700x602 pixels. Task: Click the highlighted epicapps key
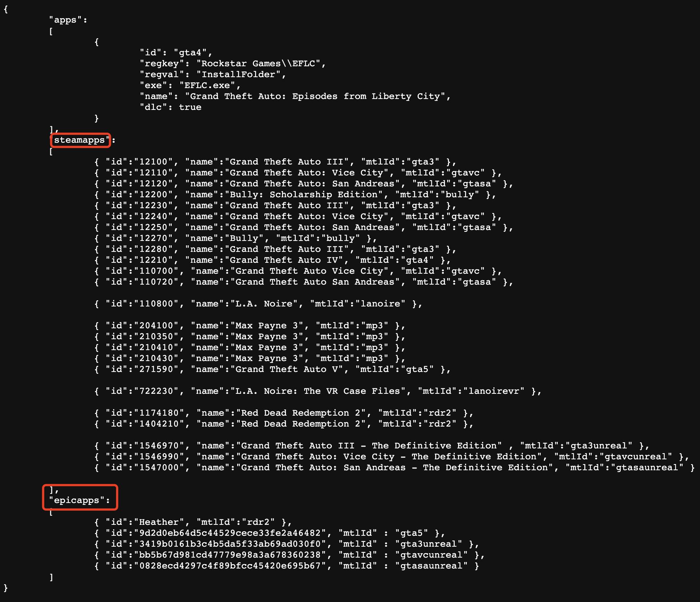pos(80,500)
